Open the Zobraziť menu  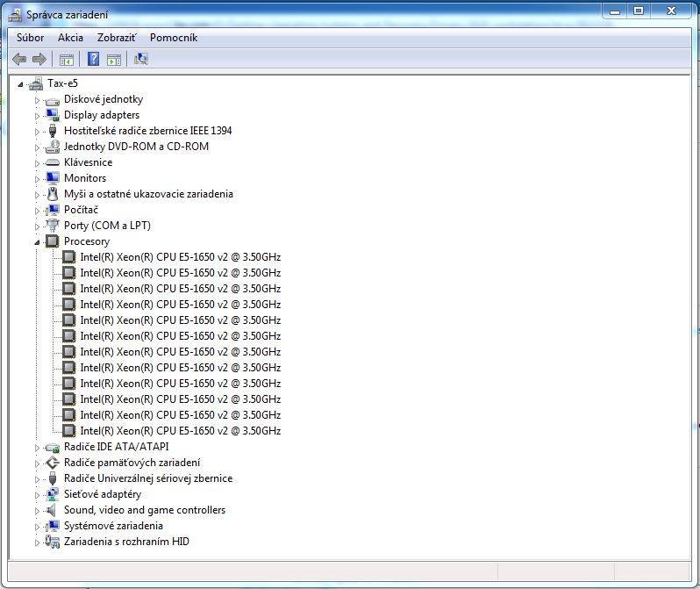coord(117,38)
